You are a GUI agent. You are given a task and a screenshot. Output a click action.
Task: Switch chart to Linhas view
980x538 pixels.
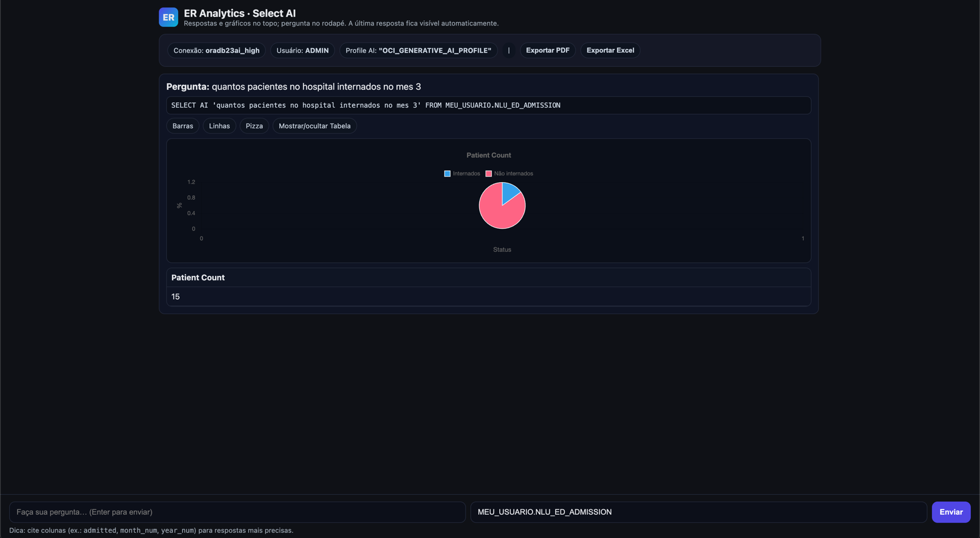[219, 126]
